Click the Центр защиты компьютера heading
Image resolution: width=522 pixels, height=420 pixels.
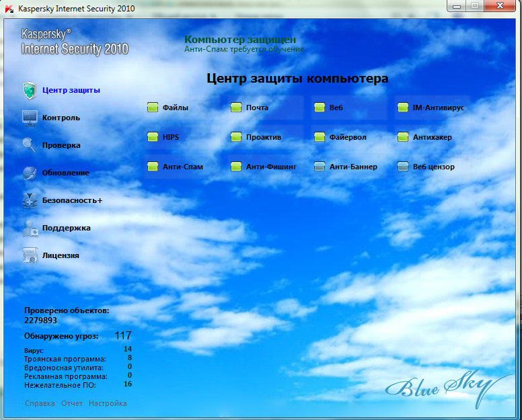297,79
